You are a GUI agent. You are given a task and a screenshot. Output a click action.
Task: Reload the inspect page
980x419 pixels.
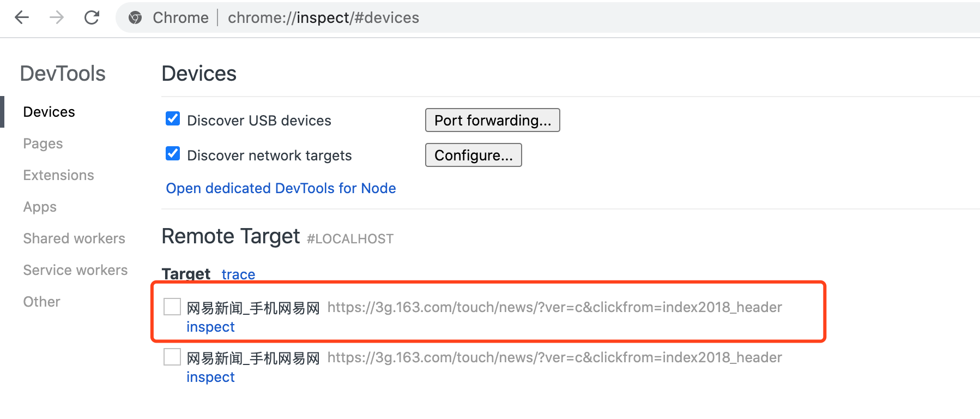click(x=92, y=18)
